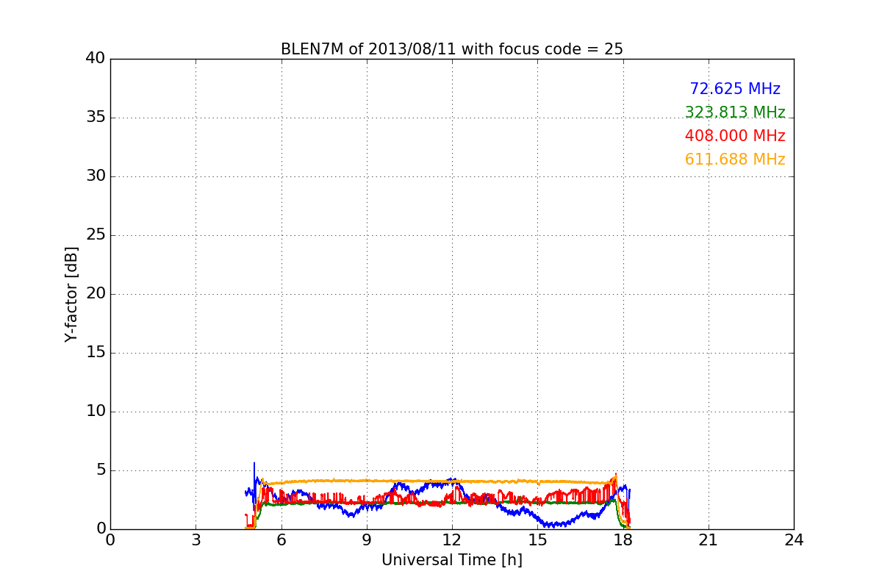
Task: Click the y-axis tick label 20
Action: pyautogui.click(x=96, y=294)
